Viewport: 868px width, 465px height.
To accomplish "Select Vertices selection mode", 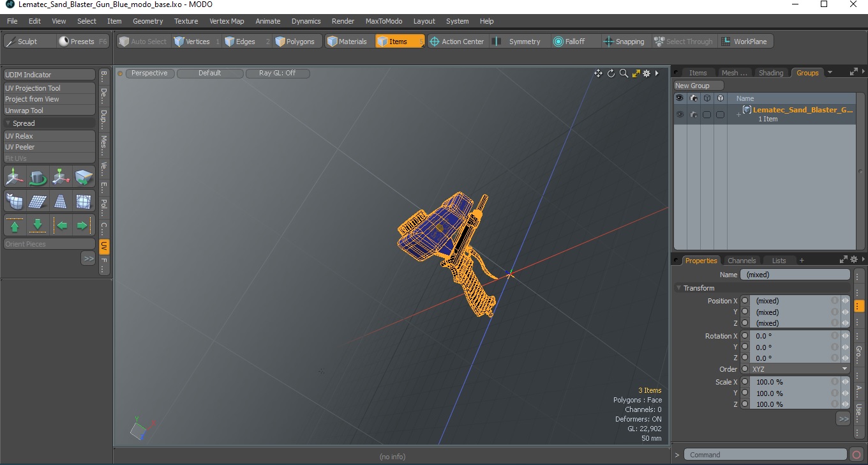I will point(197,42).
